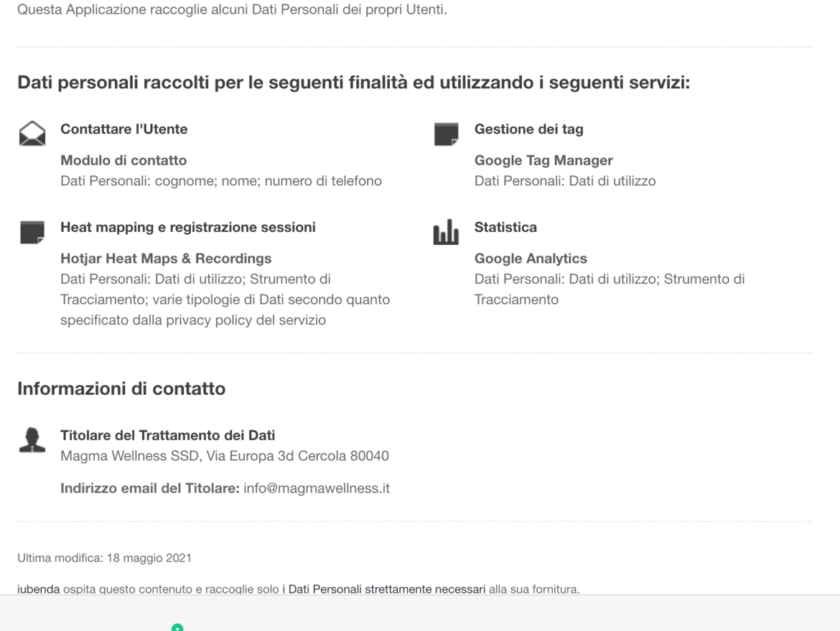The height and width of the screenshot is (631, 840).
Task: Click the person icon beside Titolare del Trattamento
Action: [32, 440]
